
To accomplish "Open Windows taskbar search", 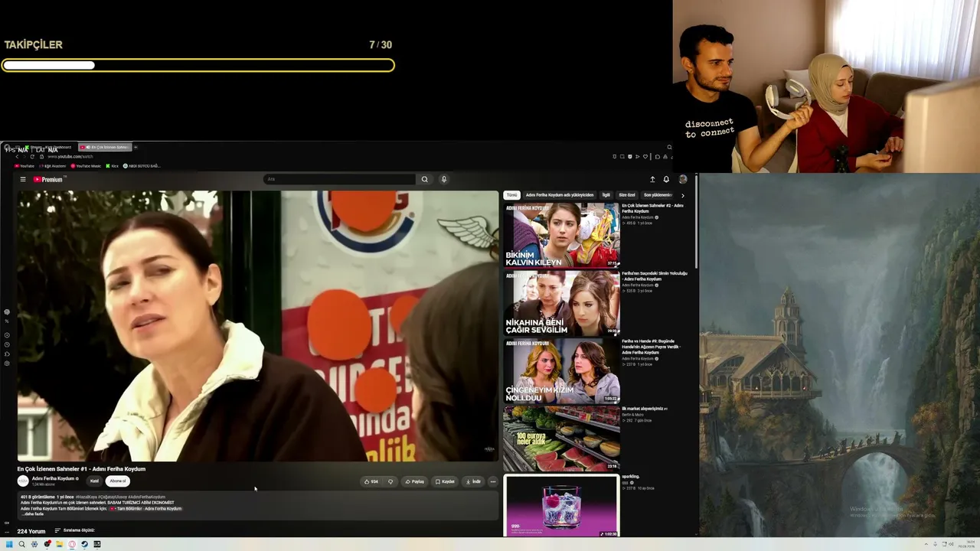I will (x=21, y=544).
